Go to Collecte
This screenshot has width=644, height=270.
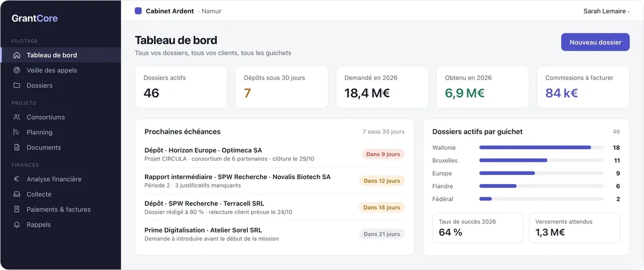click(x=60, y=194)
